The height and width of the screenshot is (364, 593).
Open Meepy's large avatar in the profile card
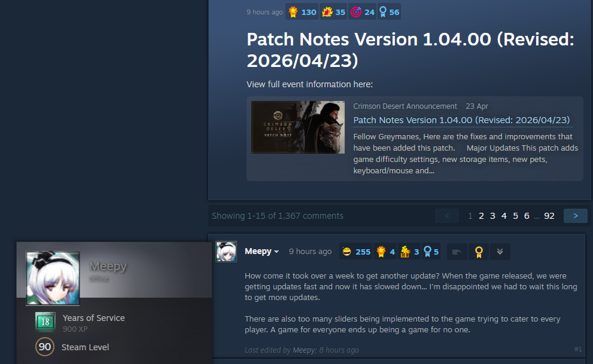tap(53, 279)
